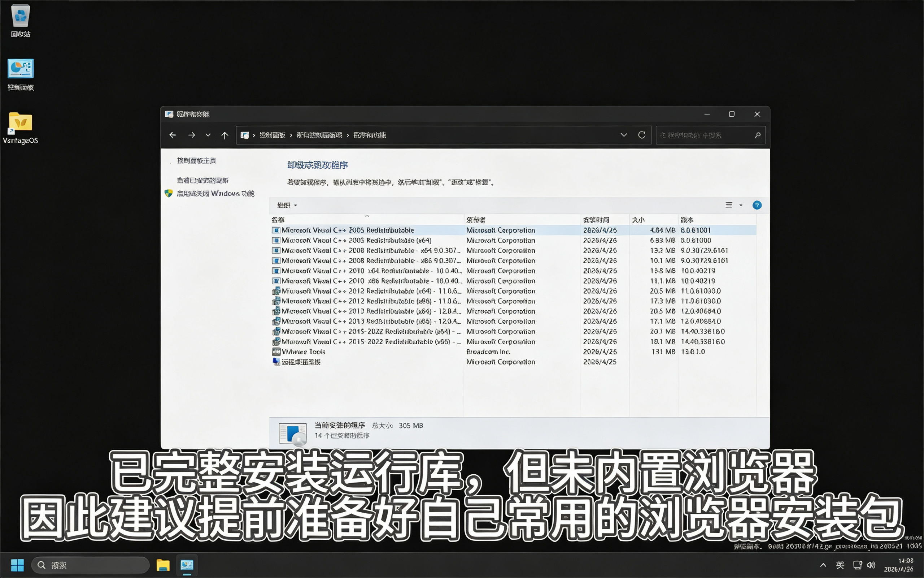Click the search magnifier icon
The image size is (924, 578).
[x=758, y=135]
